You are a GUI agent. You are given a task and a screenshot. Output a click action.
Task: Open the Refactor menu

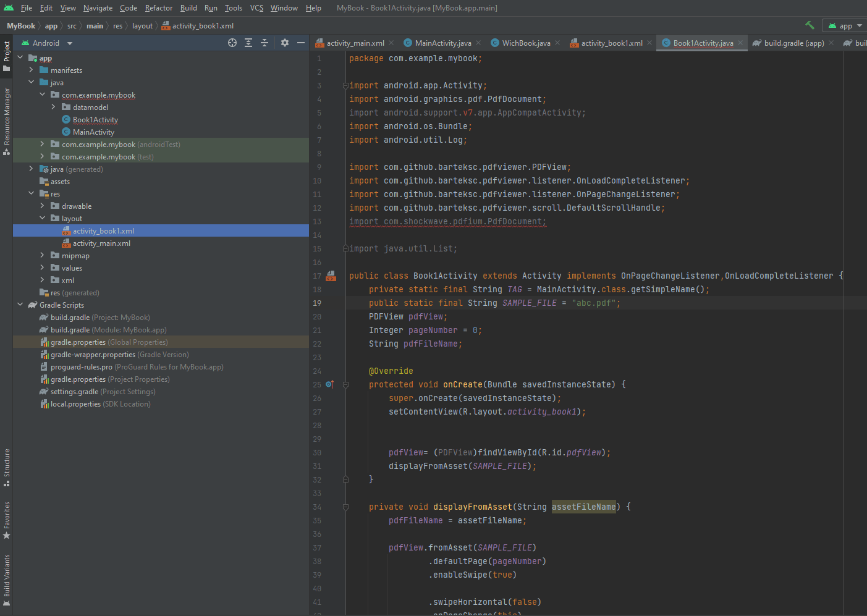(159, 8)
